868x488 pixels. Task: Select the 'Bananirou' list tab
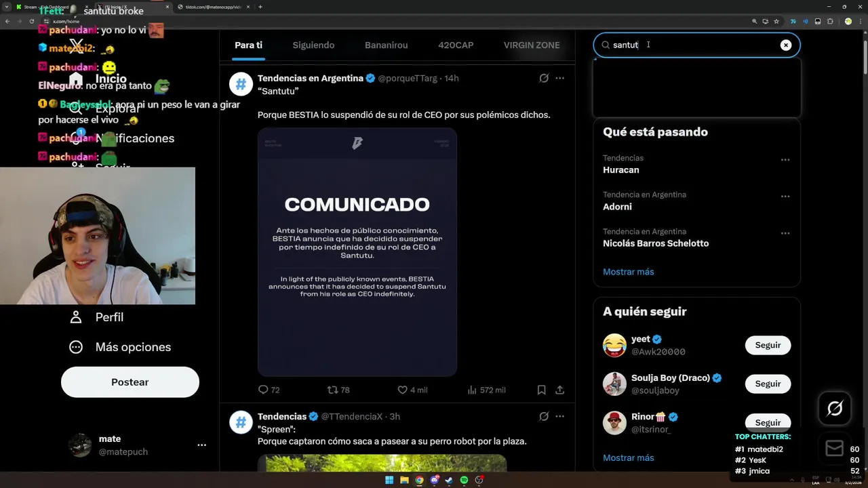click(x=387, y=45)
